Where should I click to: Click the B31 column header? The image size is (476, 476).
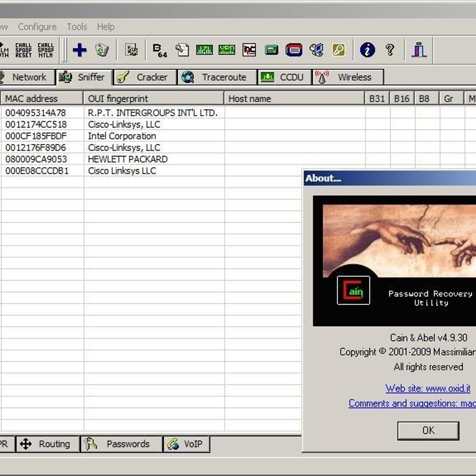tap(377, 98)
